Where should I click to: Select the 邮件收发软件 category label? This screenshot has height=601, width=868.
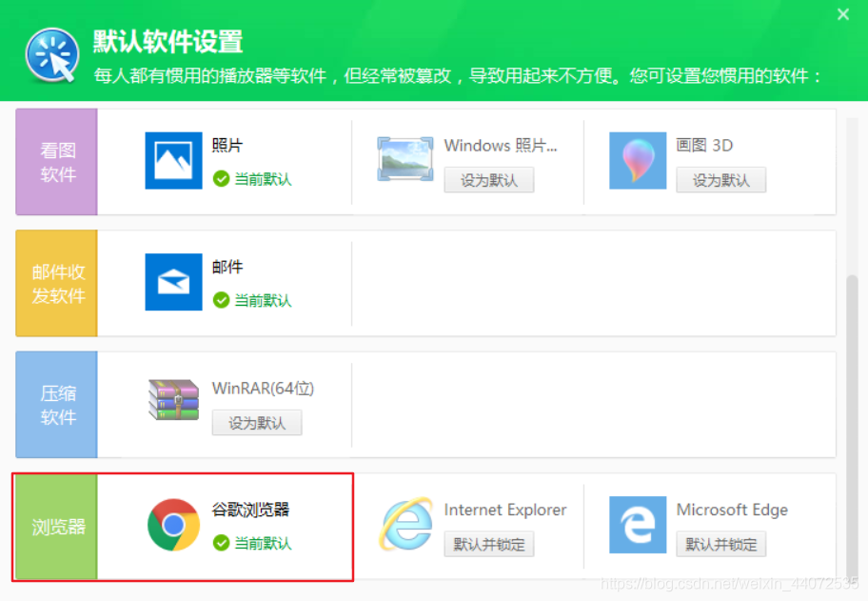click(x=57, y=283)
